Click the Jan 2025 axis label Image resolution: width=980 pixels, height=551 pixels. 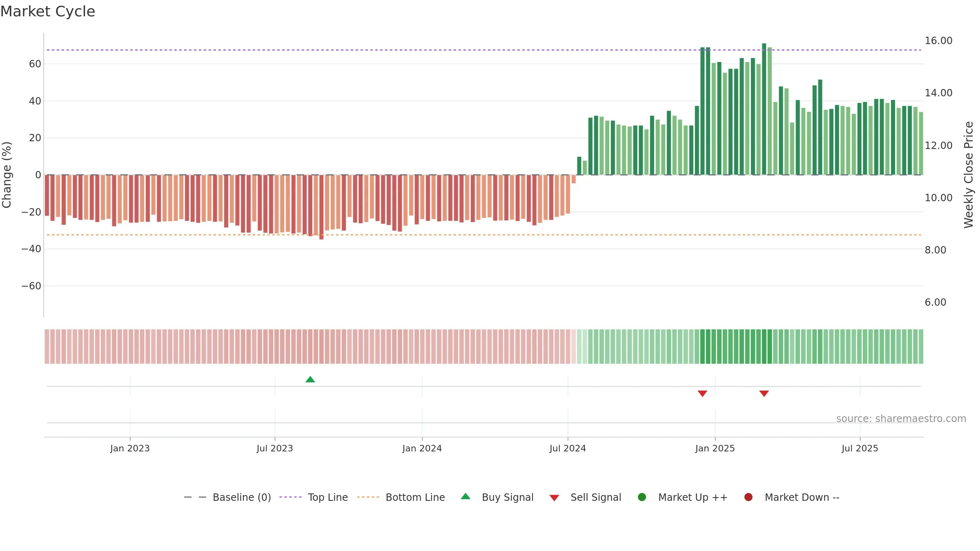click(715, 449)
